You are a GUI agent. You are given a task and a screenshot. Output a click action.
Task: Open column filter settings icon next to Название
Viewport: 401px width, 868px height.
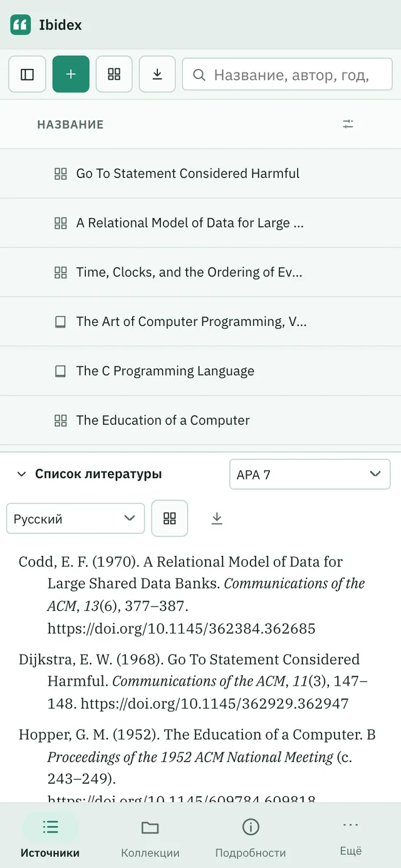click(348, 124)
